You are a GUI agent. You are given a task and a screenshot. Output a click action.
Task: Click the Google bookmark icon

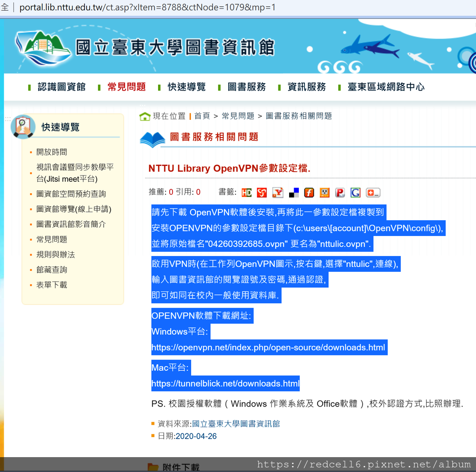coord(356,193)
